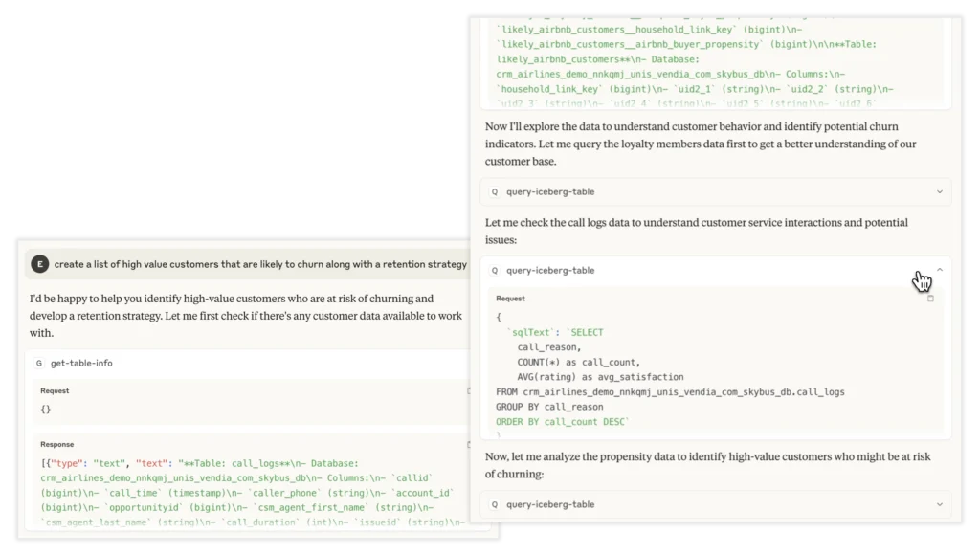Click the call_reason, code line

click(548, 347)
